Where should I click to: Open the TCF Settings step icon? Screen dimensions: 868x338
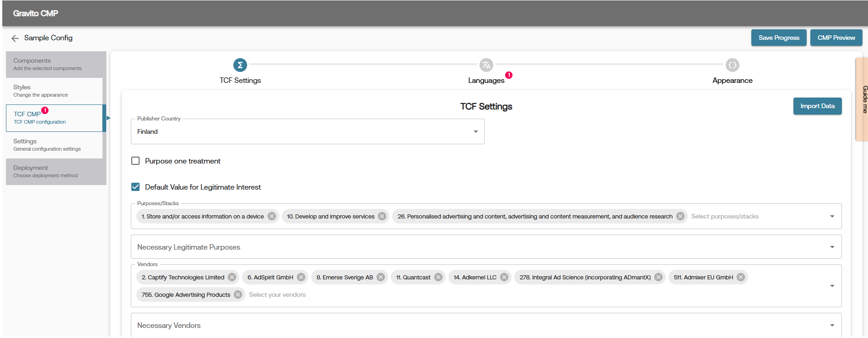pos(240,65)
